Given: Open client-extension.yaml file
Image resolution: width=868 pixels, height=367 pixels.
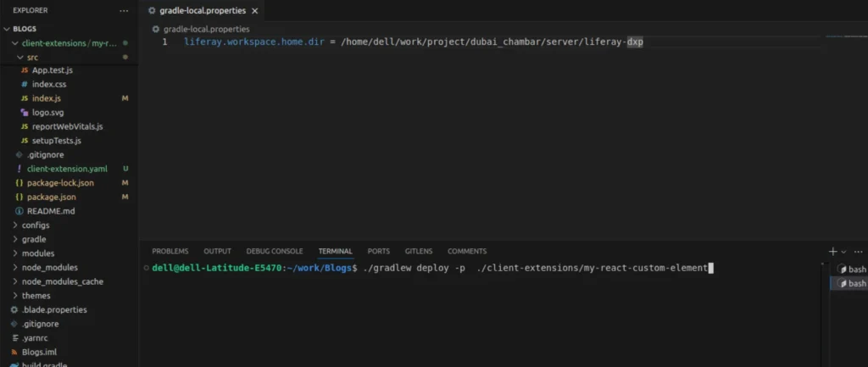Looking at the screenshot, I should click(67, 169).
